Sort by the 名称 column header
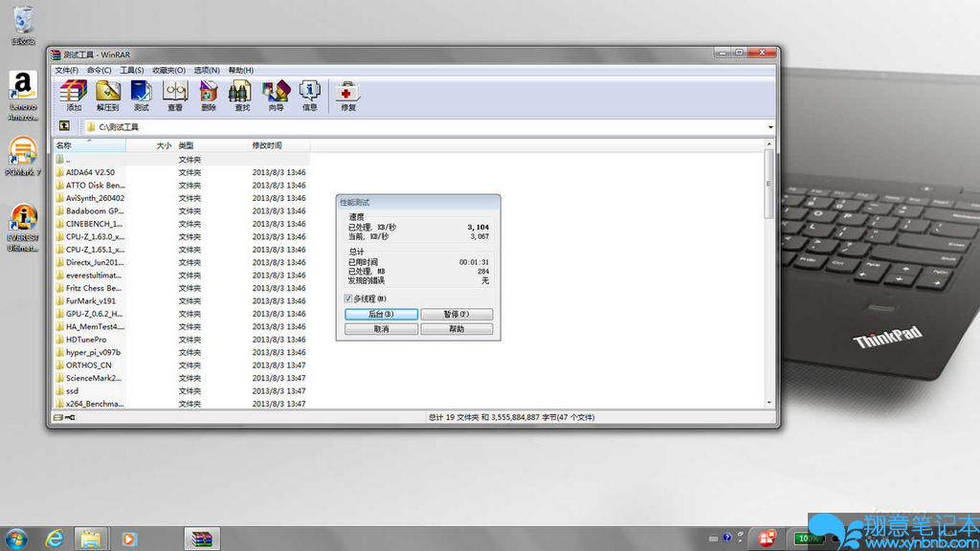This screenshot has width=980, height=551. click(x=89, y=145)
